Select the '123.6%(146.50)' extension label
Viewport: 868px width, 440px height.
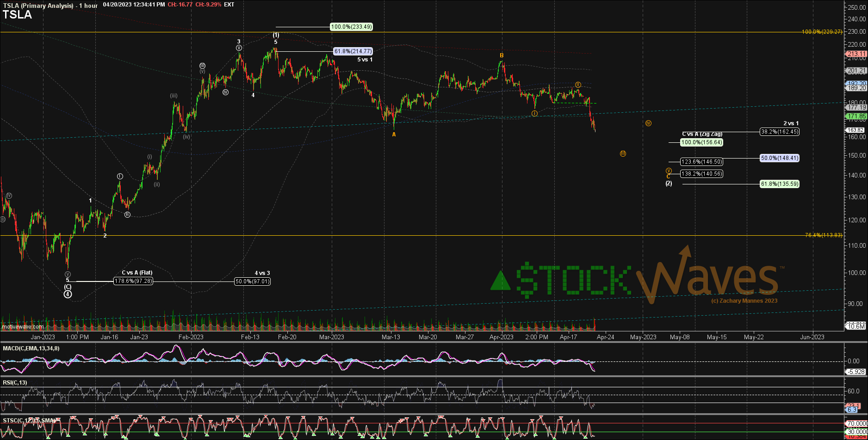(701, 162)
